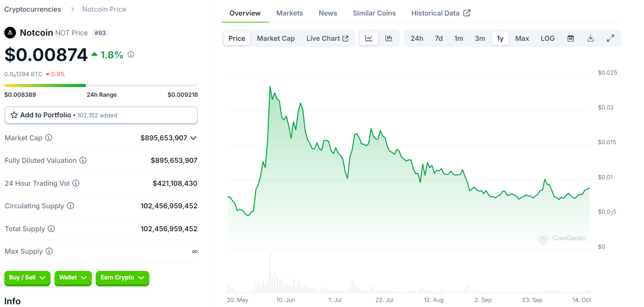Click the $0.008389 range low value
This screenshot has width=644, height=307.
(x=20, y=95)
